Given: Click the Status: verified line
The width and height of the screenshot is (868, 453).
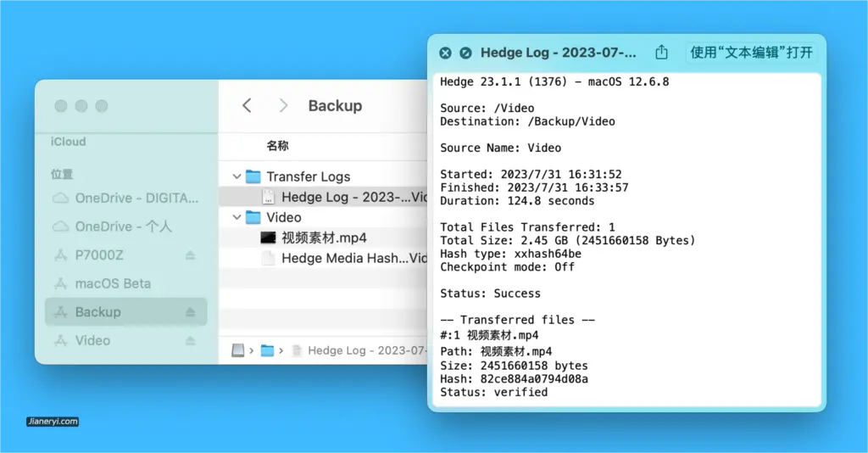Looking at the screenshot, I should pos(494,392).
